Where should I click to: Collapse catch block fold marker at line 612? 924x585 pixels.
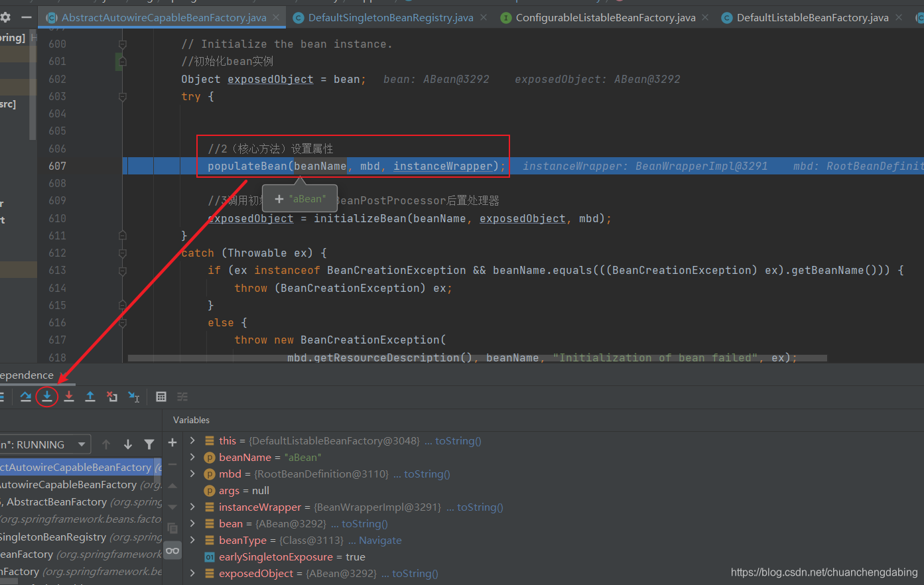(122, 253)
